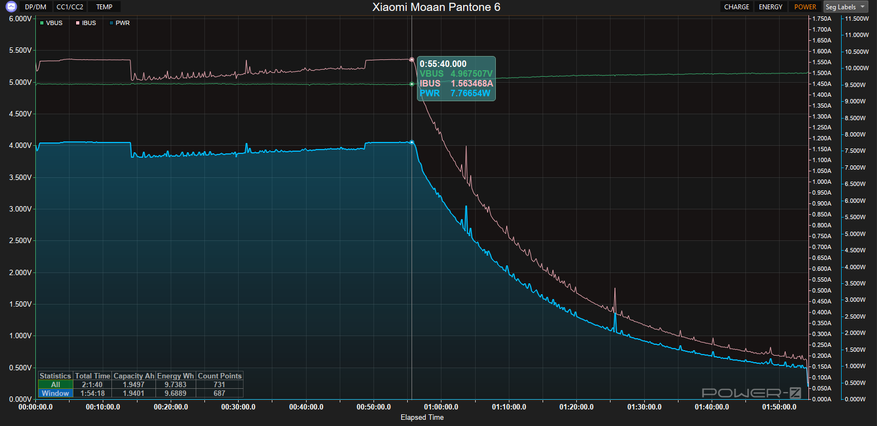This screenshot has height=426, width=877.
Task: Toggle the CC1/CC2 curves button
Action: coord(70,7)
